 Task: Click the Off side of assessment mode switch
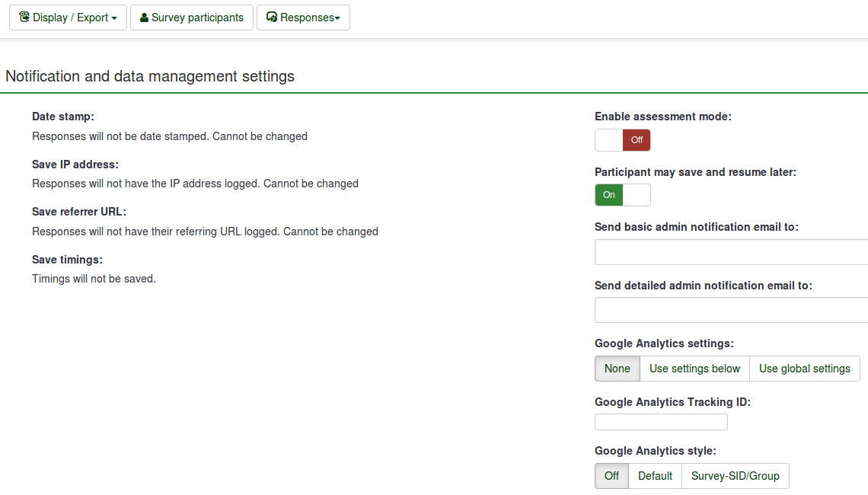point(637,140)
